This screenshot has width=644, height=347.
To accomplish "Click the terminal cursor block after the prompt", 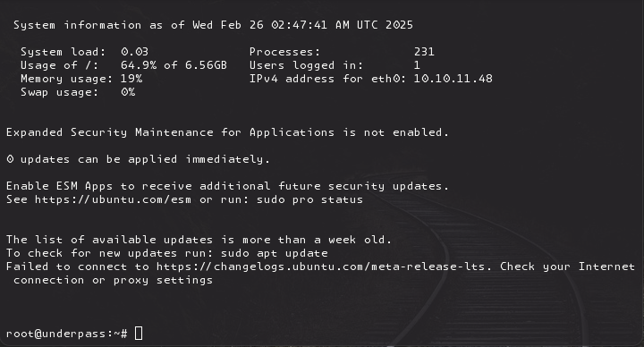I will pos(139,333).
